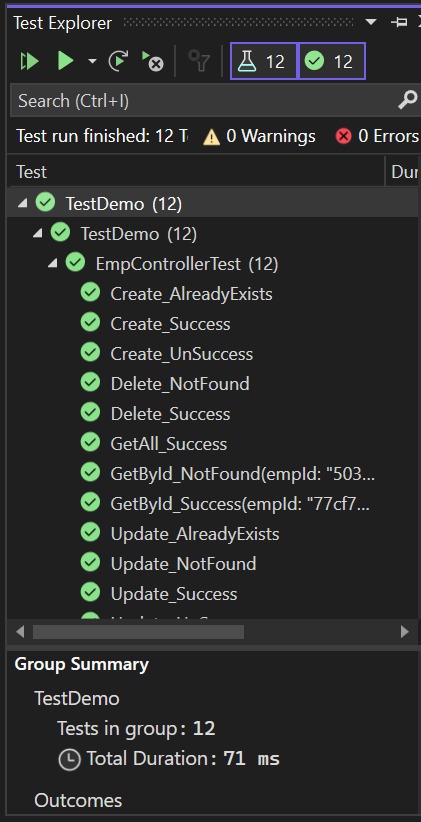
Task: Run failed tests icon
Action: [x=153, y=61]
